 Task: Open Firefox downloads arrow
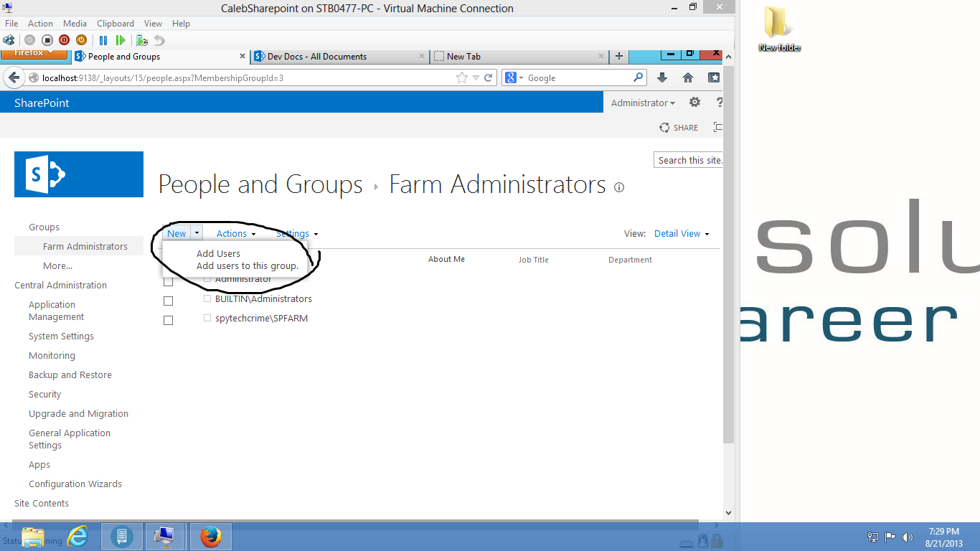[x=662, y=77]
